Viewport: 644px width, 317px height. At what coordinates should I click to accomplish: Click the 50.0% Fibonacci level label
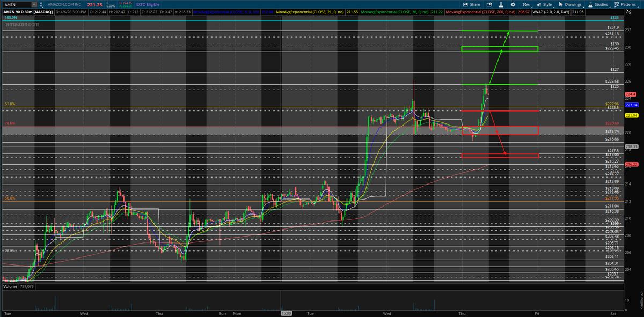point(9,198)
